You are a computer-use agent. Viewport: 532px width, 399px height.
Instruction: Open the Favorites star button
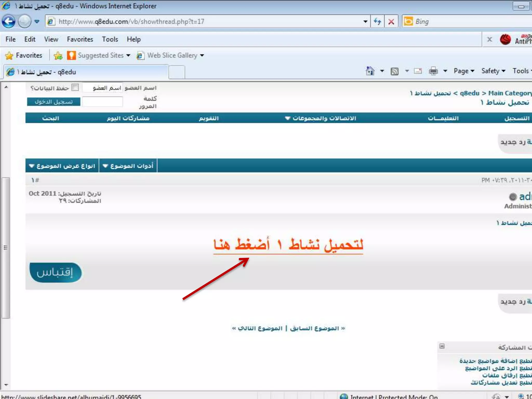point(23,55)
